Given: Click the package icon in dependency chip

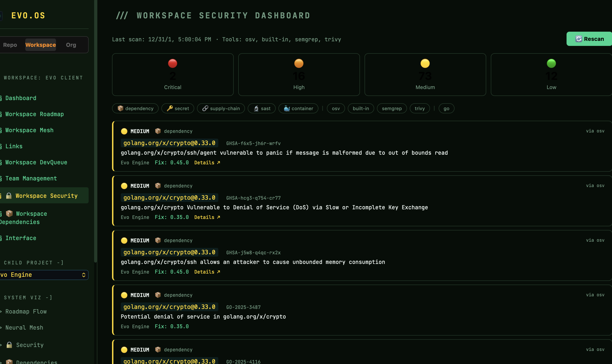Looking at the screenshot, I should (x=121, y=108).
